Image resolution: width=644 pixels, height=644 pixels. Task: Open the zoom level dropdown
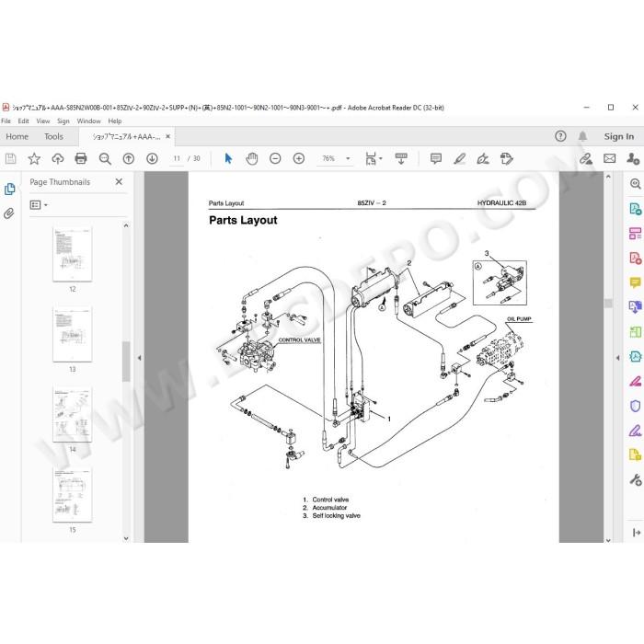(x=348, y=158)
